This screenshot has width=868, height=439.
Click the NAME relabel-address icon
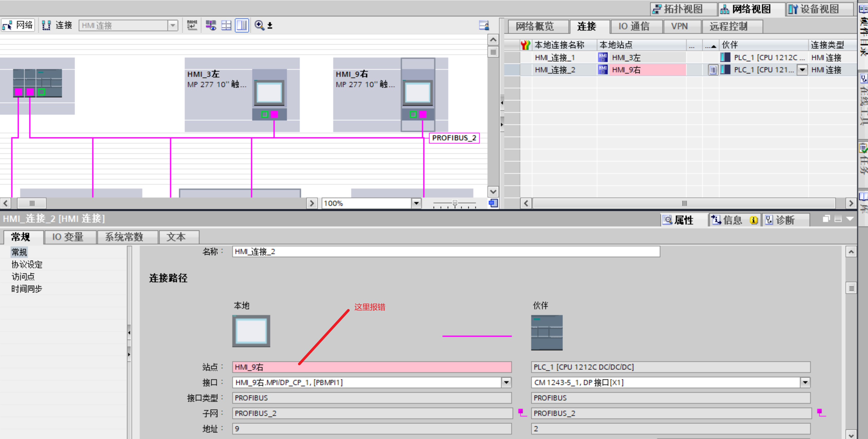click(192, 25)
